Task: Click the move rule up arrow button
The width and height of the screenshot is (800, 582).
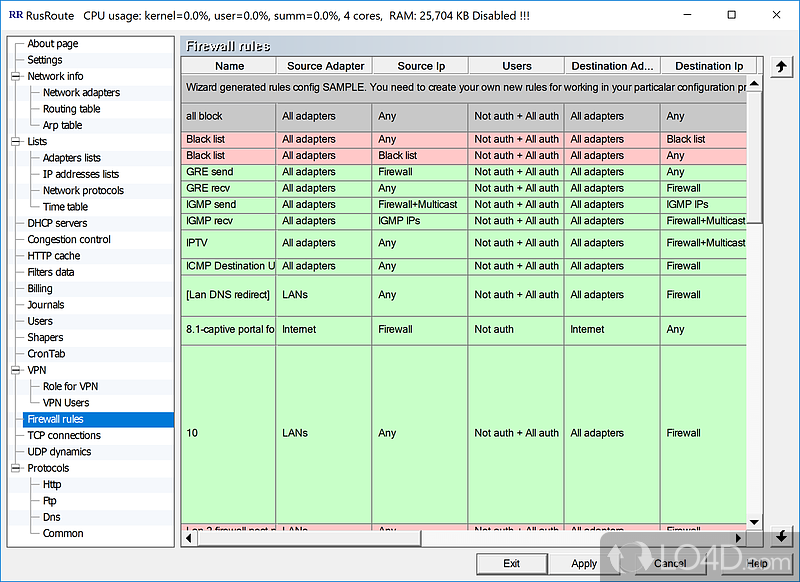Action: point(782,67)
